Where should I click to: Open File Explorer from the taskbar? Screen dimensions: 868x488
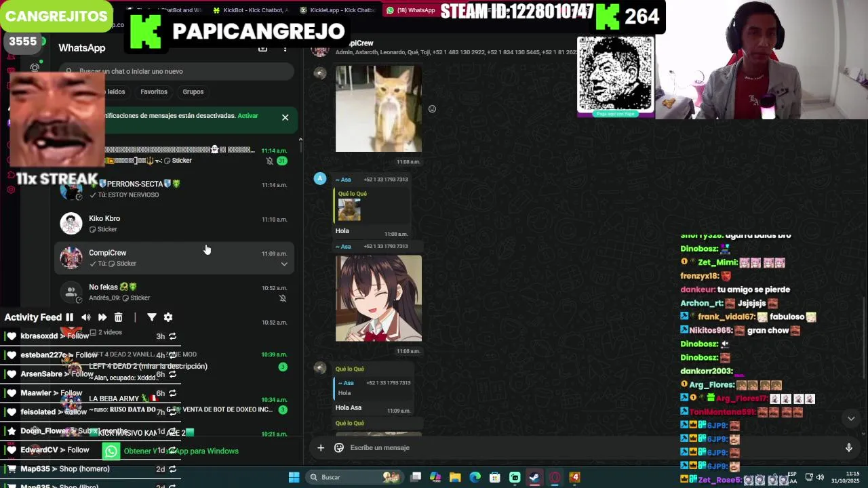click(x=455, y=477)
